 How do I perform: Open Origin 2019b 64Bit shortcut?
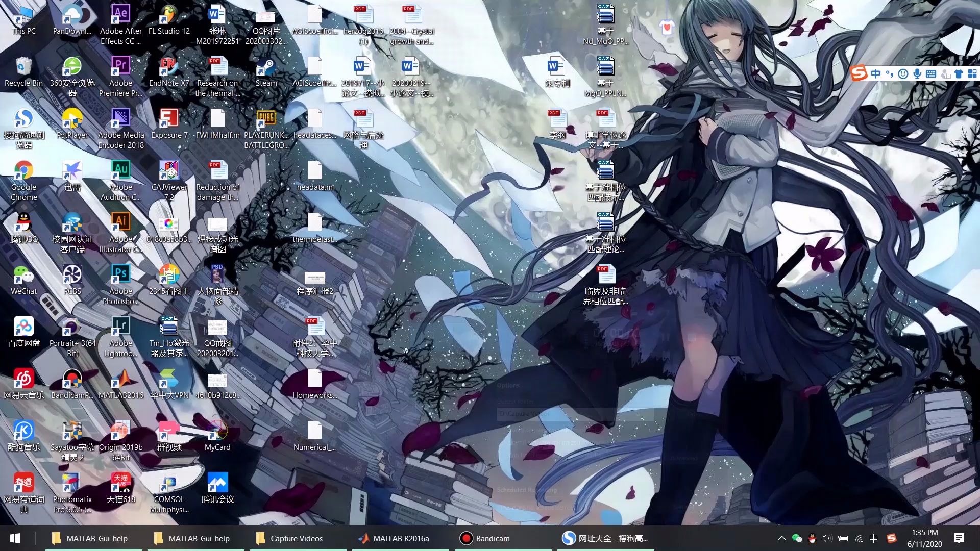coord(120,441)
